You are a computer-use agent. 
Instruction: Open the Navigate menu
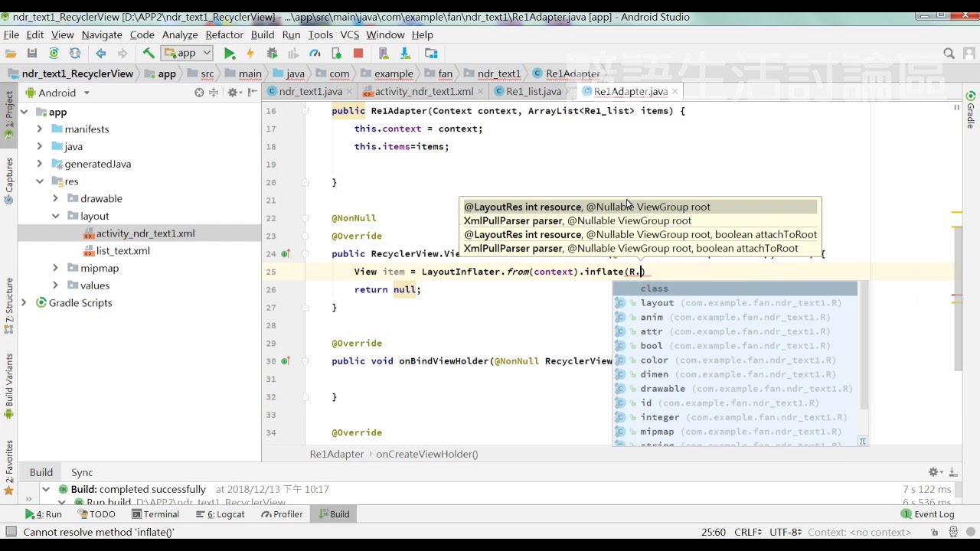pyautogui.click(x=102, y=34)
